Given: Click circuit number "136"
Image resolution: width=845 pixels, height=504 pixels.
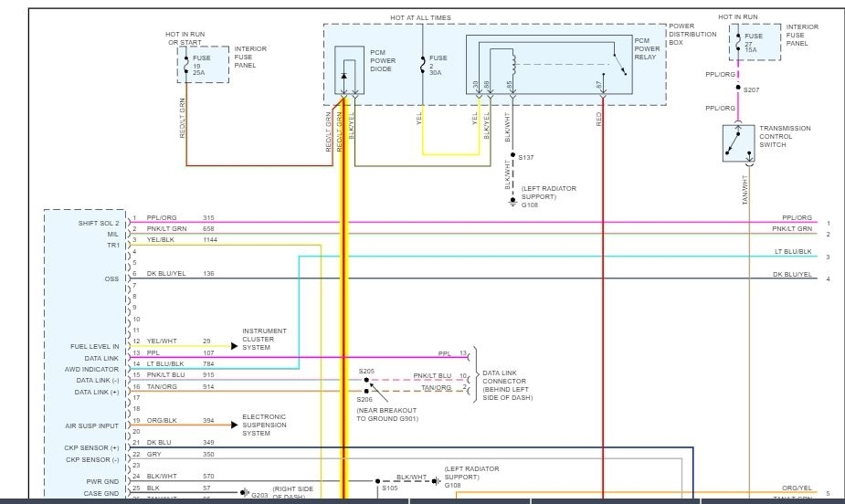Looking at the screenshot, I should pyautogui.click(x=208, y=274).
